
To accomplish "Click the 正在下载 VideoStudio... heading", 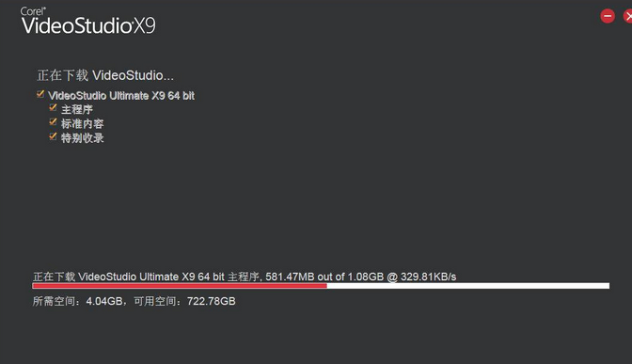I will coord(105,75).
